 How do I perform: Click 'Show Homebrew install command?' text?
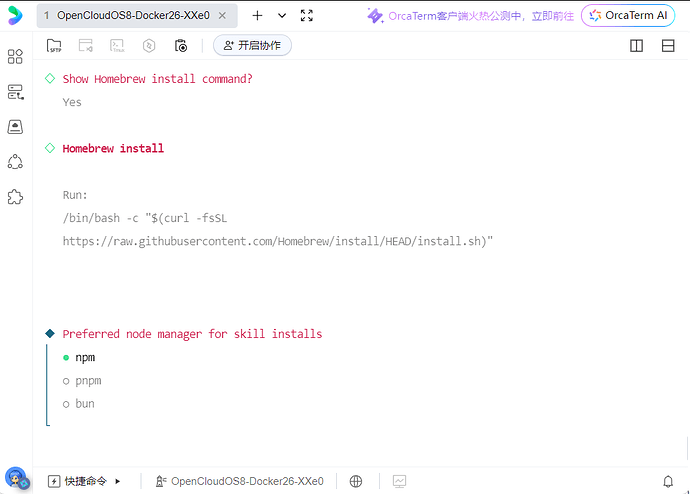[x=158, y=79]
